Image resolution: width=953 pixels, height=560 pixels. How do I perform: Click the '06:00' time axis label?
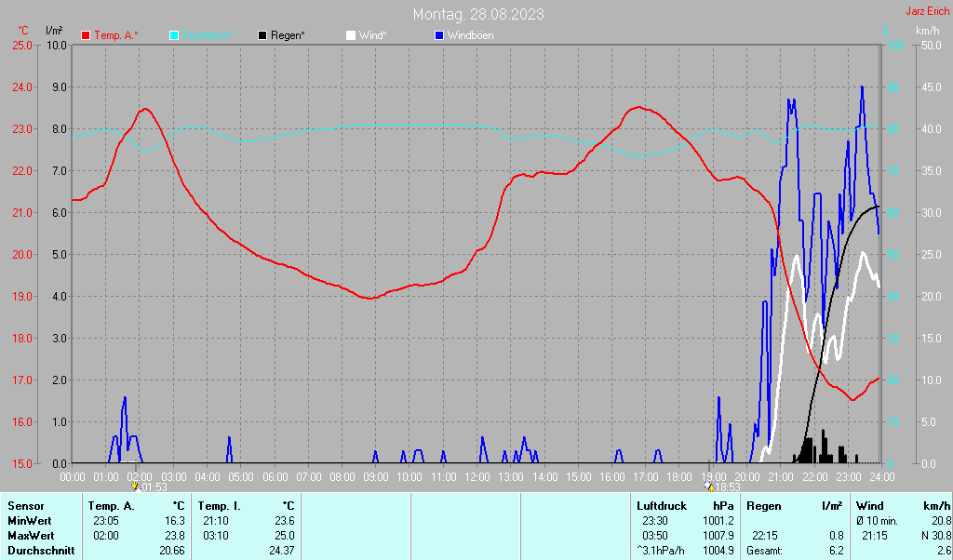point(275,477)
